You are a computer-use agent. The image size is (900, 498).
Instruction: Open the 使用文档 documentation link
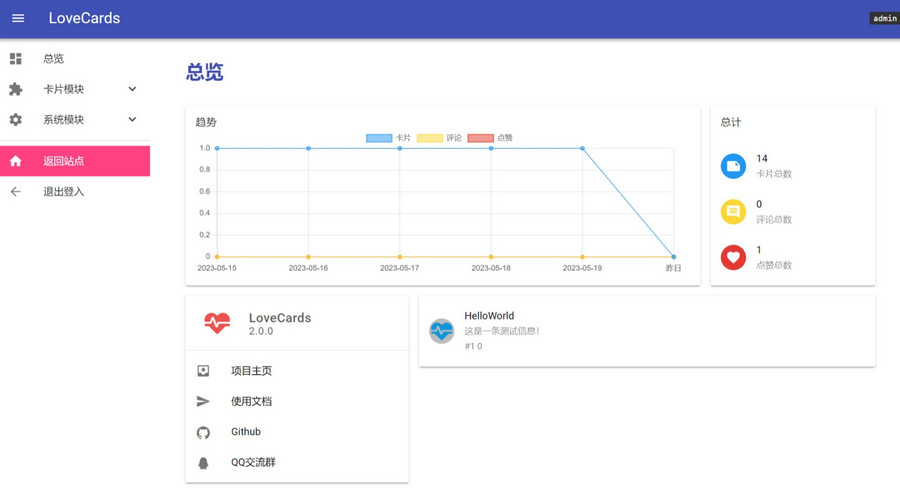pos(251,401)
